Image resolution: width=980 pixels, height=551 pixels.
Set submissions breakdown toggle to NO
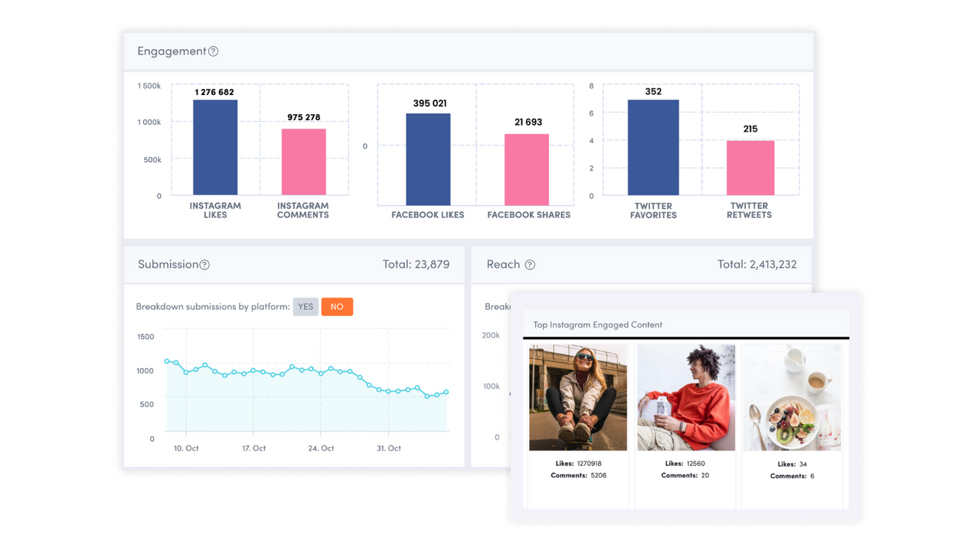(x=337, y=307)
